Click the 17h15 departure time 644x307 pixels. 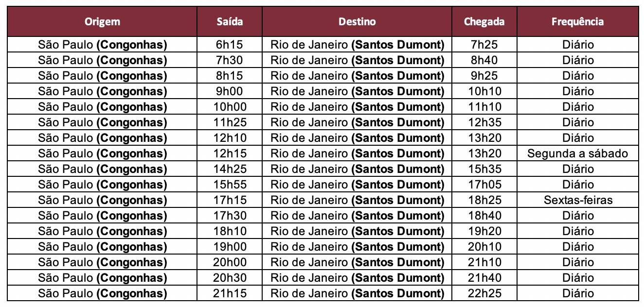(x=230, y=200)
